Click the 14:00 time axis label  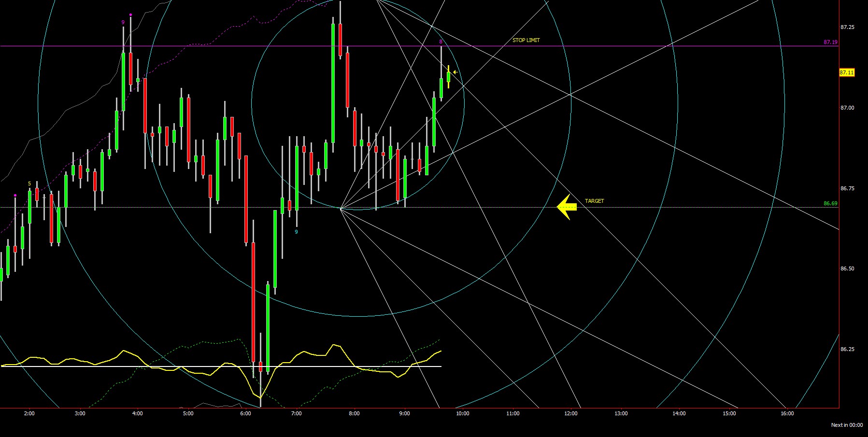coord(679,413)
